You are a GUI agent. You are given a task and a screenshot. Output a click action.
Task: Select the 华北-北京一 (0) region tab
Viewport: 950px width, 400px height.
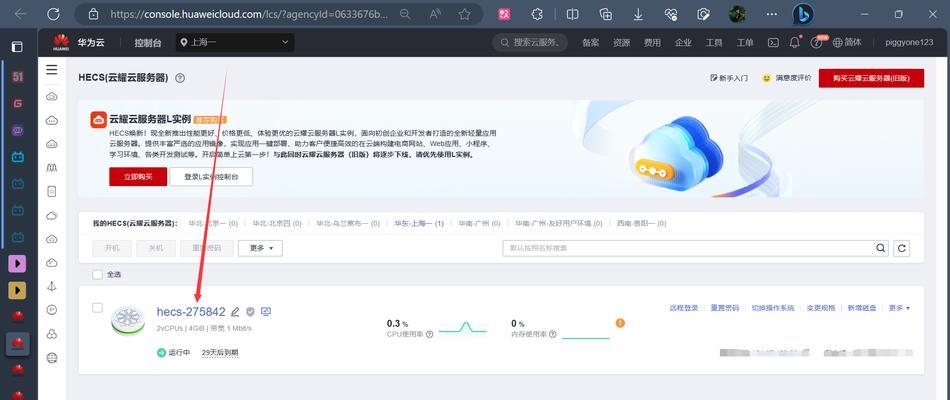tap(213, 223)
